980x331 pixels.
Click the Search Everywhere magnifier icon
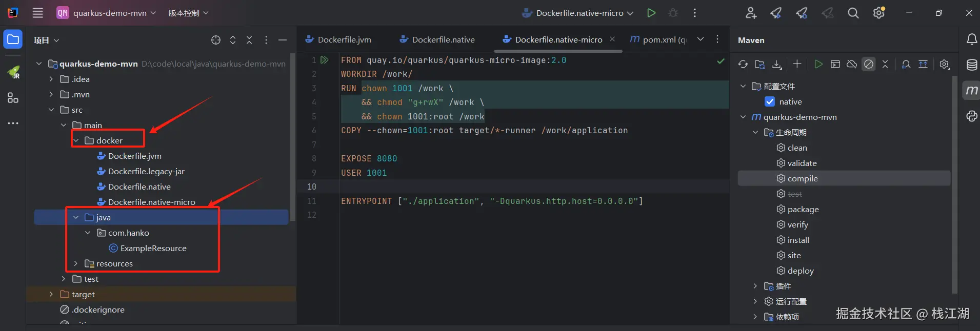click(853, 13)
